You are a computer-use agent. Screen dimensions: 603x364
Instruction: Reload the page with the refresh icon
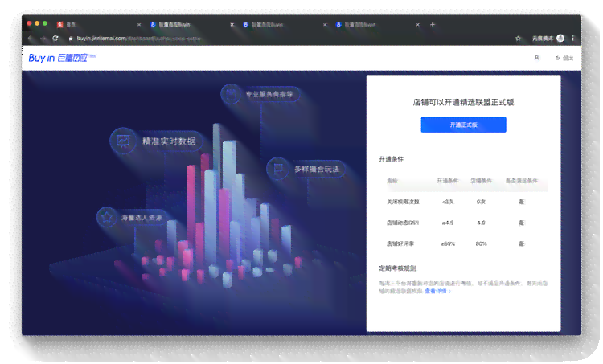[55, 38]
